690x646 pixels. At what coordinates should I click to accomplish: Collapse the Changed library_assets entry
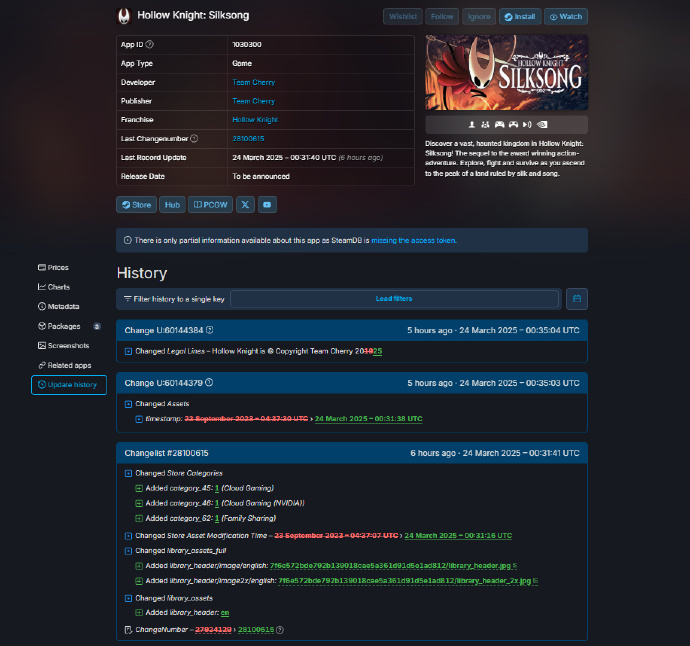pos(128,598)
